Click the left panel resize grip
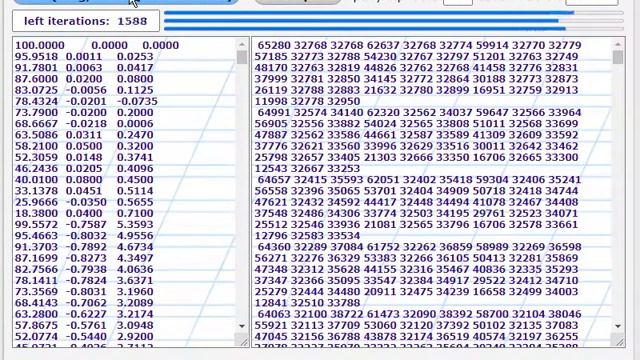Screen dimensions: 640x360 pos(242,340)
